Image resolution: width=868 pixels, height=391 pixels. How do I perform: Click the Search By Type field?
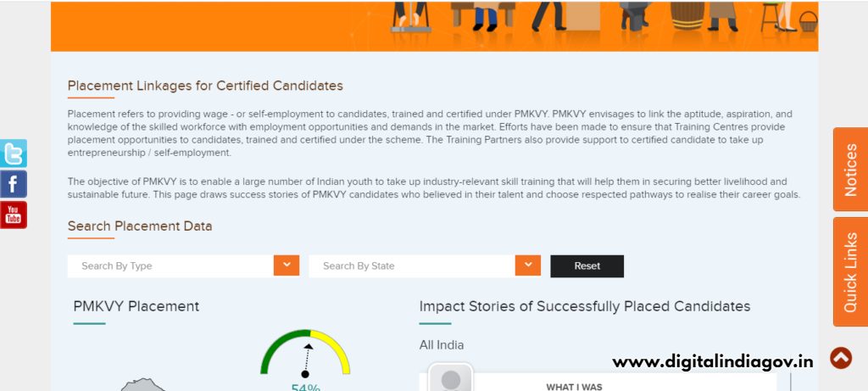point(170,265)
